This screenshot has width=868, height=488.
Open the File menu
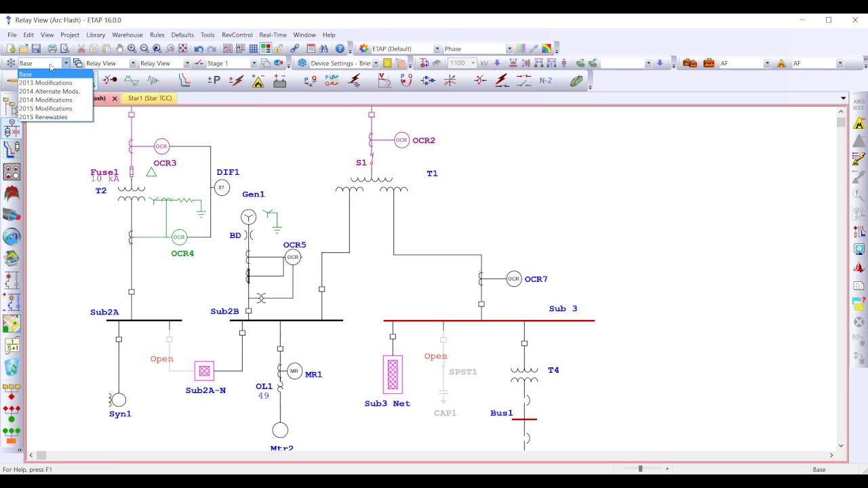click(x=12, y=35)
